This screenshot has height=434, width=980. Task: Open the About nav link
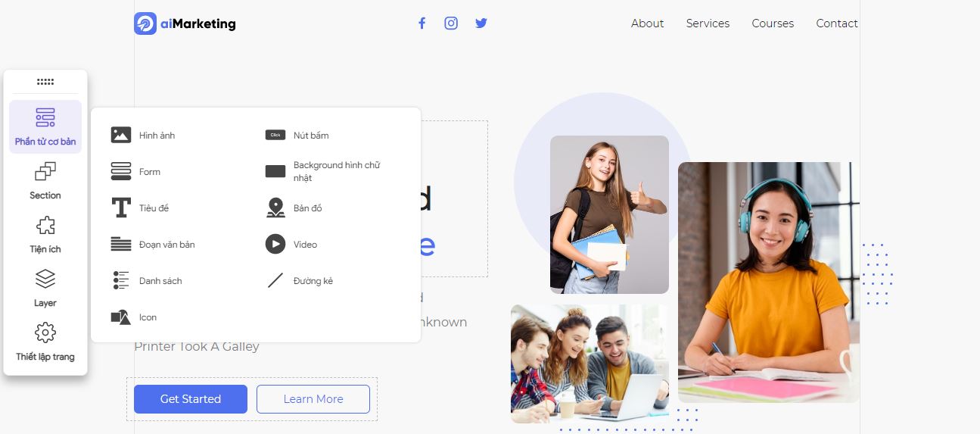(x=648, y=23)
